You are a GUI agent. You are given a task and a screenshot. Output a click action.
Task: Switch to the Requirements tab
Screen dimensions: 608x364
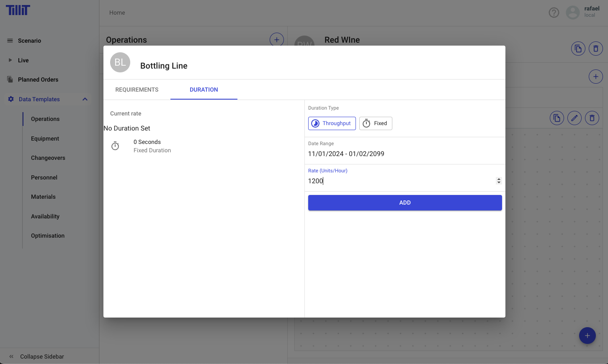coord(137,90)
